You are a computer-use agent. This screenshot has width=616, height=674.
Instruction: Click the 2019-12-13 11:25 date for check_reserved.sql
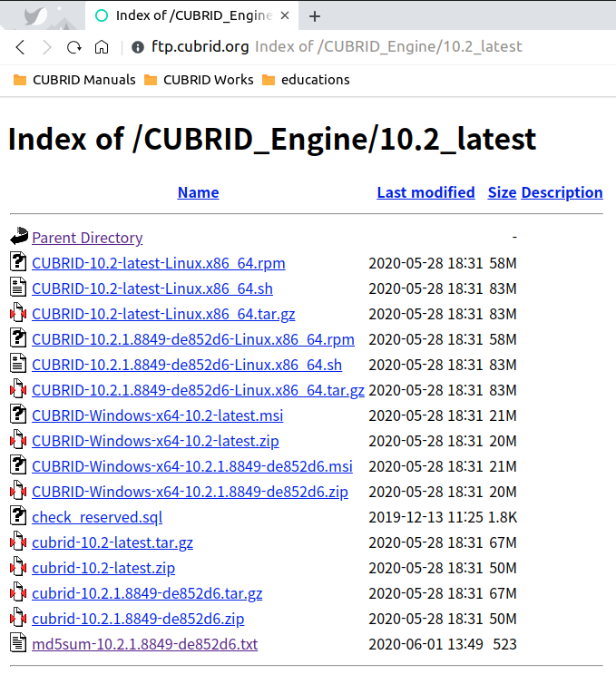[x=426, y=517]
